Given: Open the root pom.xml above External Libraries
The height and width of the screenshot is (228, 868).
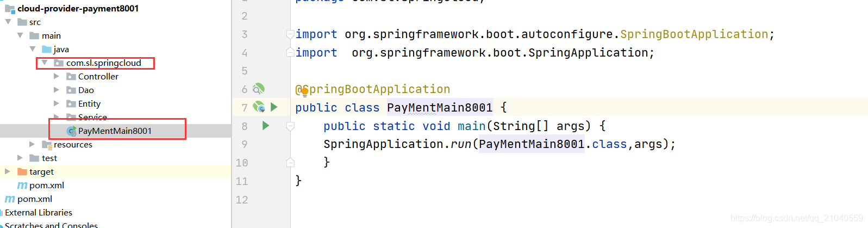Looking at the screenshot, I should pyautogui.click(x=35, y=199).
